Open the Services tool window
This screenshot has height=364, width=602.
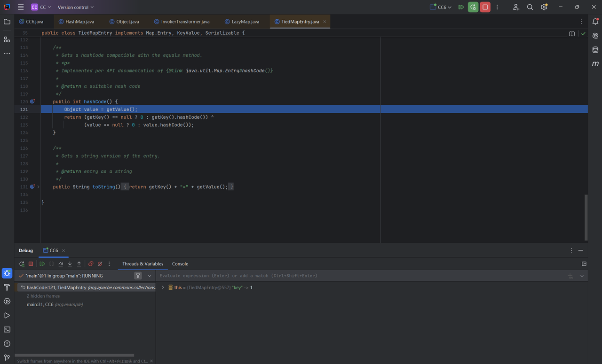(x=7, y=301)
